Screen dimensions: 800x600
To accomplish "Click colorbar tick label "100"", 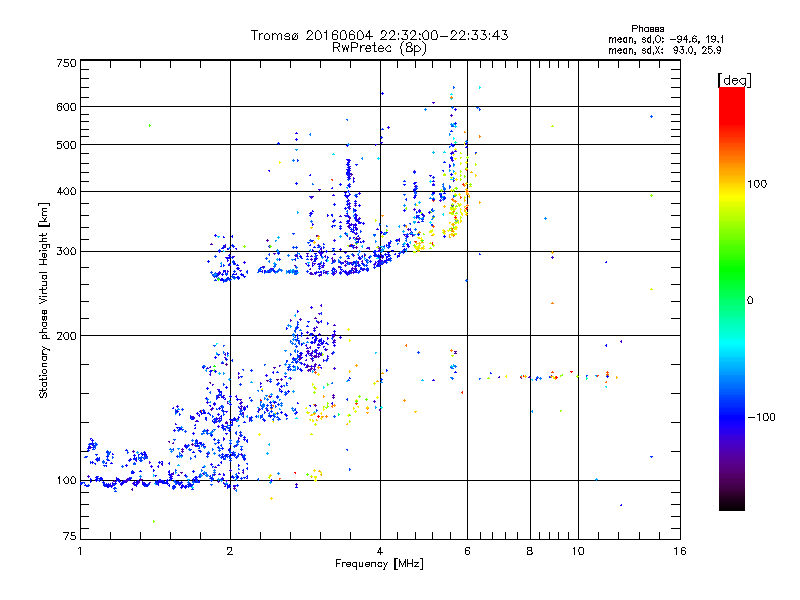I will pyautogui.click(x=757, y=184).
